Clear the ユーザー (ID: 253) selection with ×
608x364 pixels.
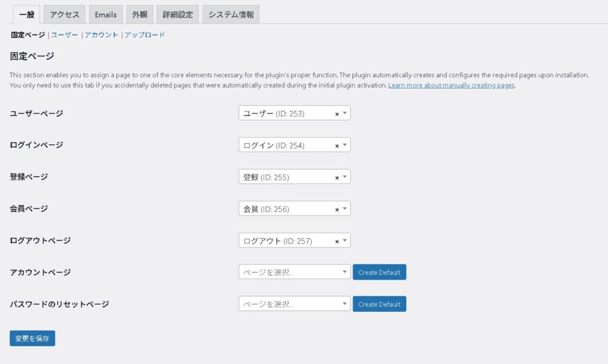[x=337, y=113]
